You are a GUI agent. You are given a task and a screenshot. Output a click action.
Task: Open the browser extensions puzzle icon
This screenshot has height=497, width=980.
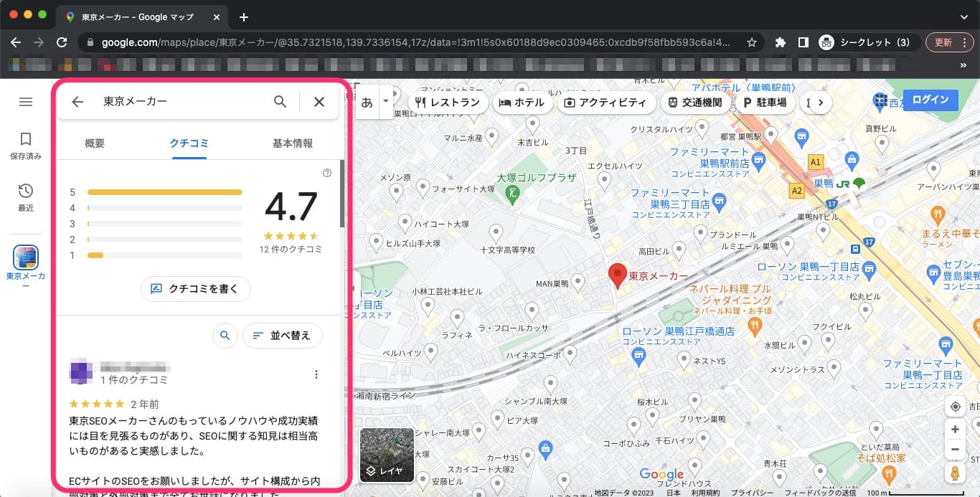[x=781, y=42]
